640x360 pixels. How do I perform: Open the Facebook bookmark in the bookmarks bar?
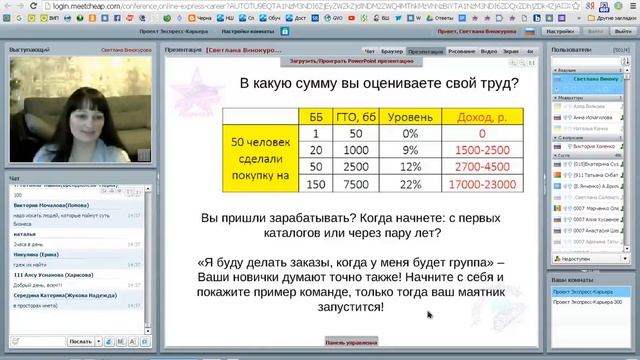(x=117, y=18)
